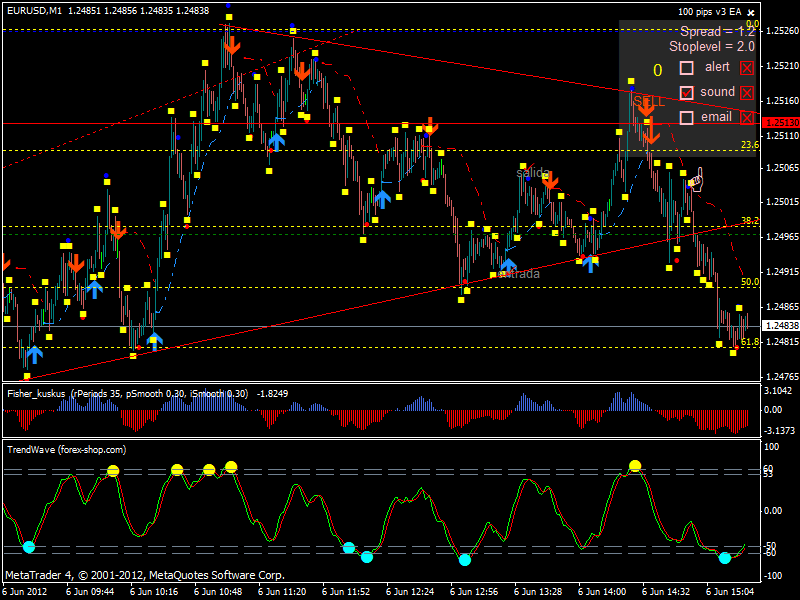The width and height of the screenshot is (800, 600).
Task: Select the 'salida' text label
Action: pos(533,173)
